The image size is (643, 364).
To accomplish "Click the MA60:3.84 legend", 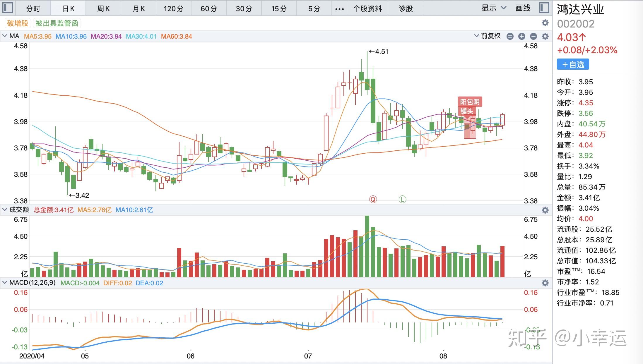I will tap(177, 36).
